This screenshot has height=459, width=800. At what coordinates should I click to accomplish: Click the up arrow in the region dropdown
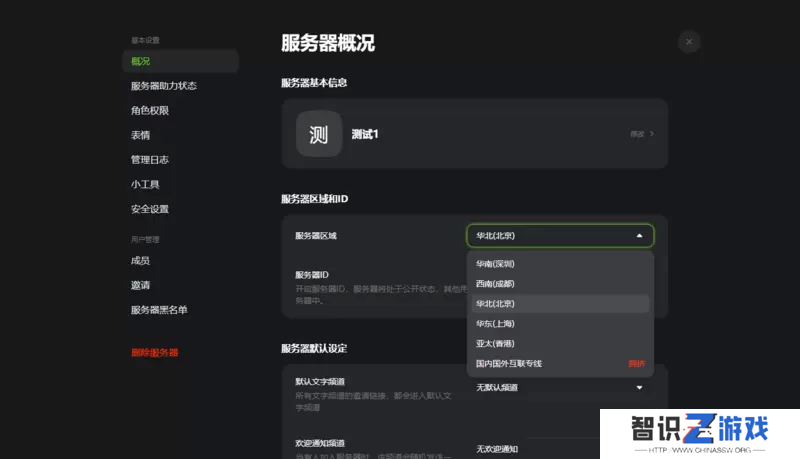tap(639, 236)
